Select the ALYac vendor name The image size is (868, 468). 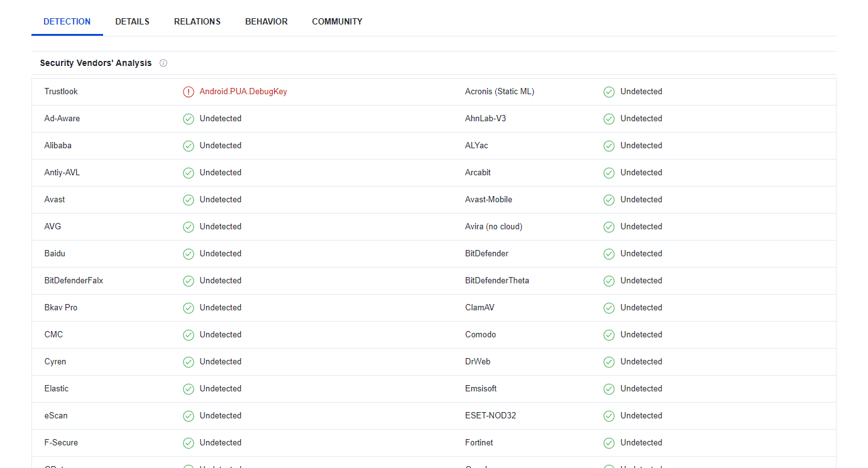tap(476, 146)
